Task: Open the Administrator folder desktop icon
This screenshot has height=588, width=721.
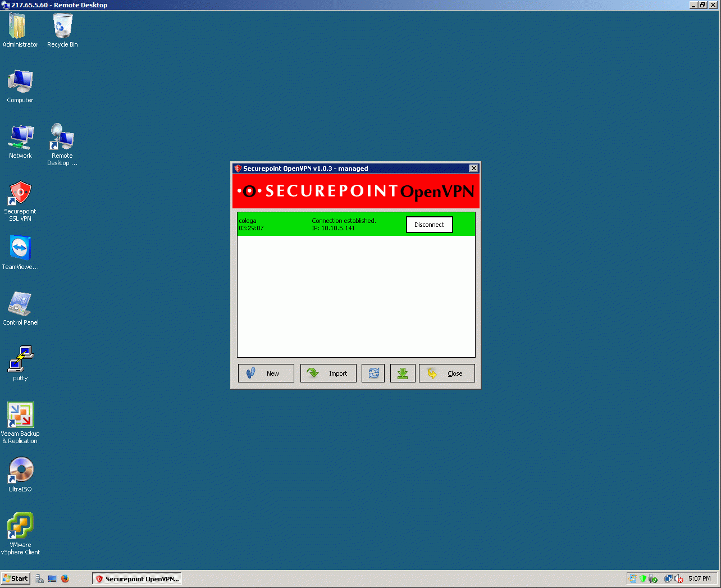Action: (x=20, y=30)
